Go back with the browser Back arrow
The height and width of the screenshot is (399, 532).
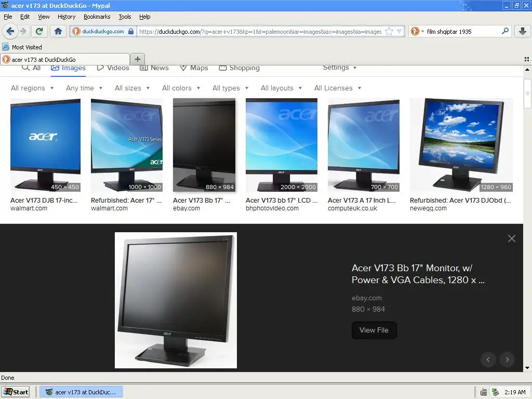[x=10, y=31]
